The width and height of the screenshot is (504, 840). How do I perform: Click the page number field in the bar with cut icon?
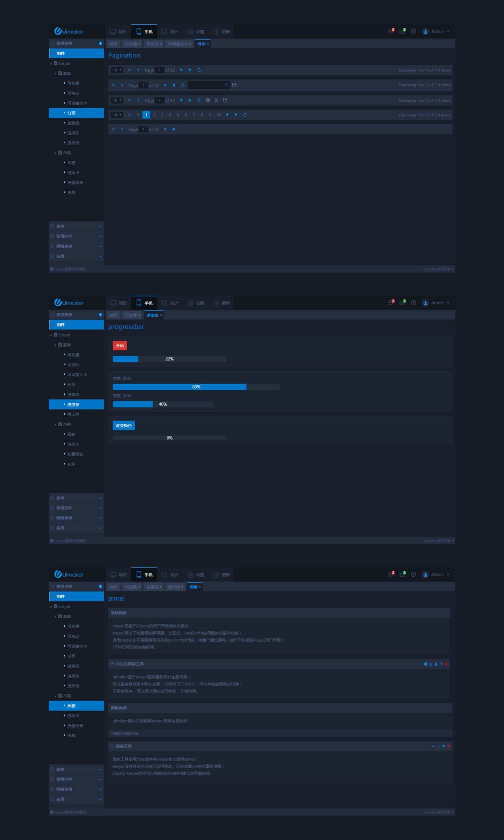point(160,100)
